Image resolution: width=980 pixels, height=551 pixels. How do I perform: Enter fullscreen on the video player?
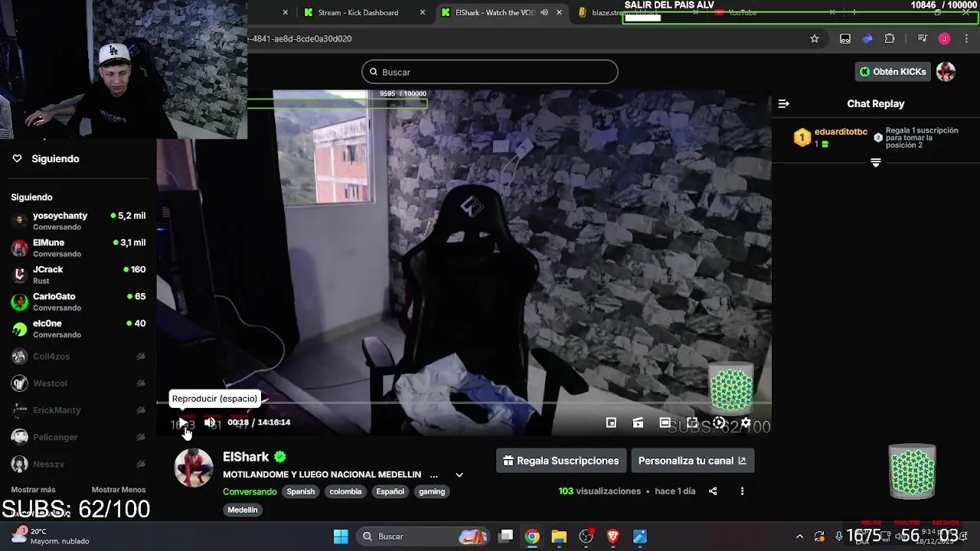click(x=692, y=422)
